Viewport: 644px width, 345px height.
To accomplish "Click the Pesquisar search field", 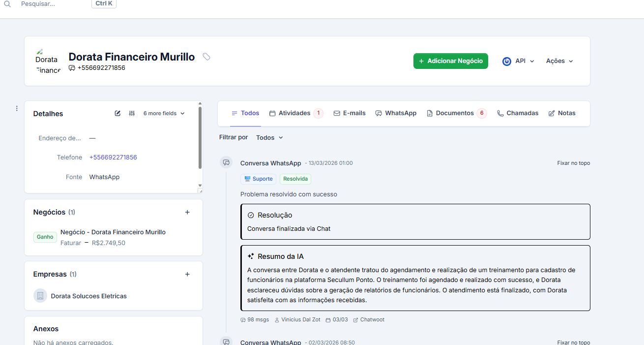I will click(49, 4).
